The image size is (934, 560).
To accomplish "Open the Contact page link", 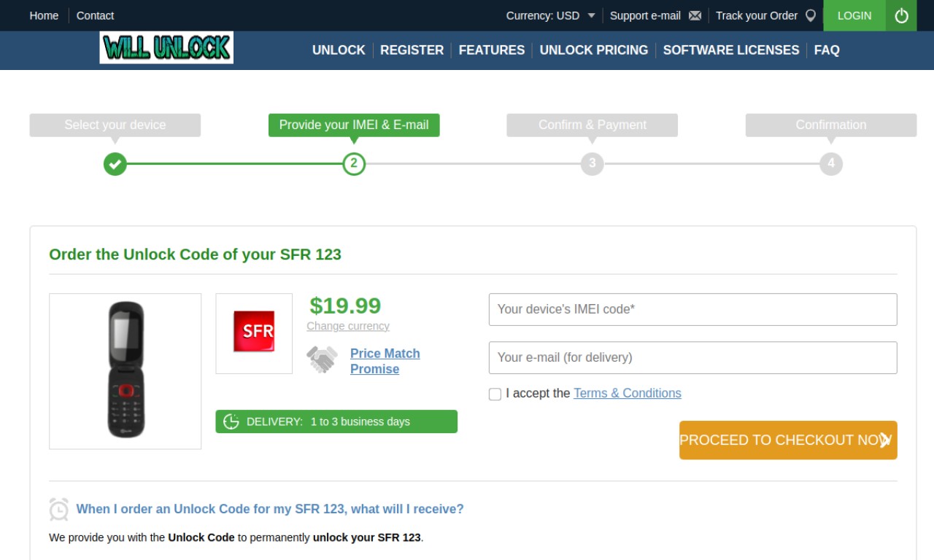I will click(95, 15).
